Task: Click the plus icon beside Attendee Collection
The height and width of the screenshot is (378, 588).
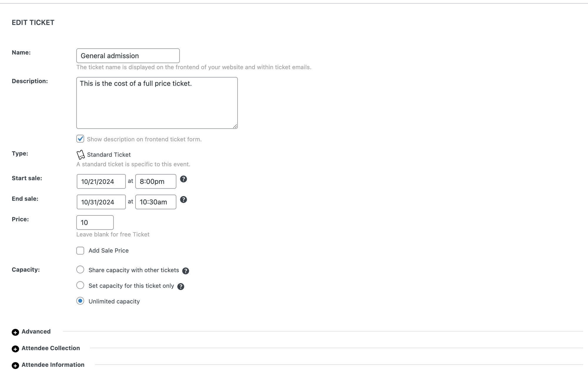Action: (x=15, y=349)
